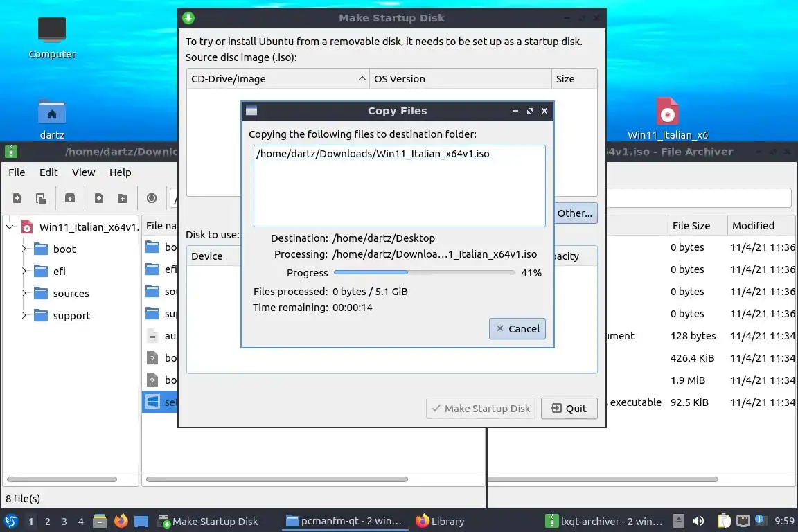This screenshot has height=532, width=798.
Task: Click the OS Version column header
Action: (x=460, y=79)
